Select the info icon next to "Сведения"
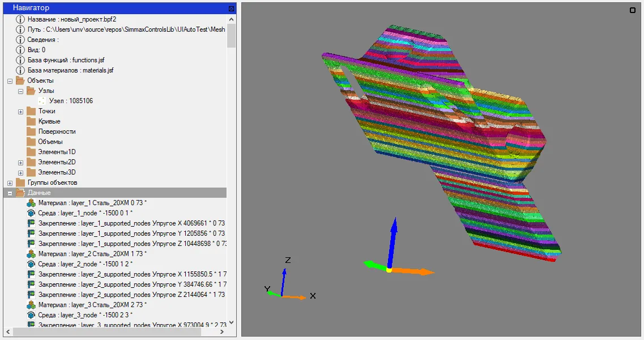The image size is (644, 340). tap(20, 40)
